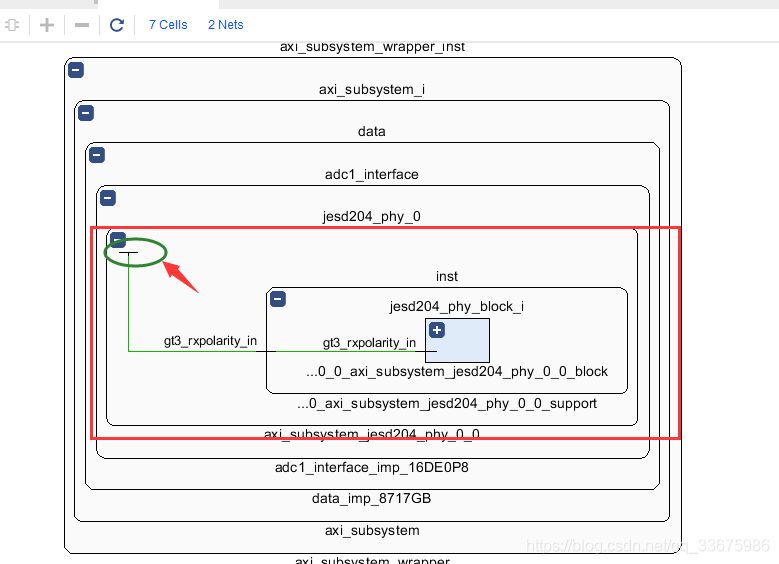Click the adc1_interface instance label
The height and width of the screenshot is (564, 779).
point(372,174)
